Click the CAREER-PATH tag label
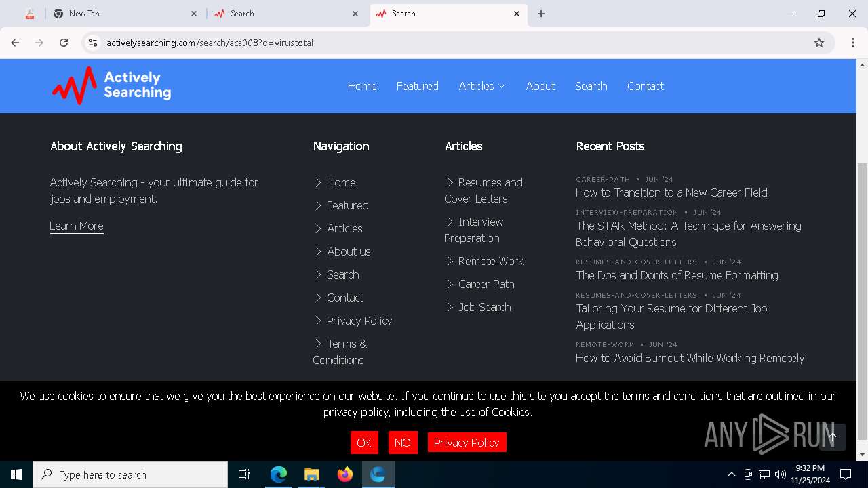Screen dimensions: 868x488 pyautogui.click(x=603, y=179)
